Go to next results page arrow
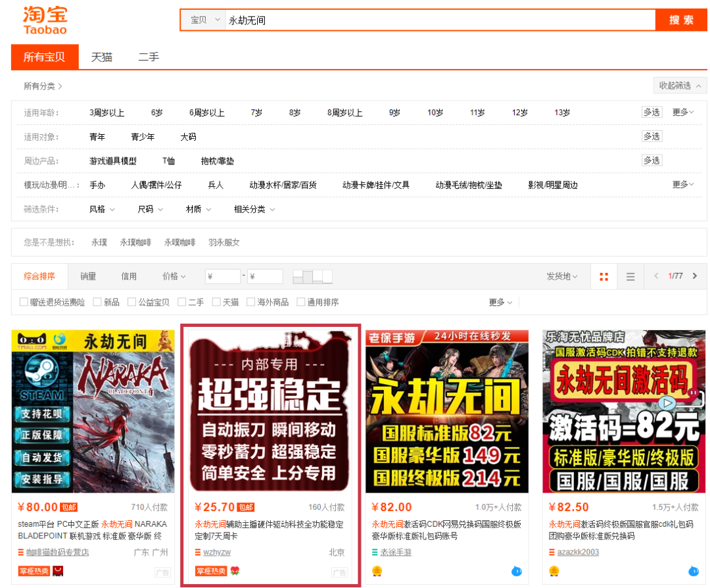 [x=695, y=276]
